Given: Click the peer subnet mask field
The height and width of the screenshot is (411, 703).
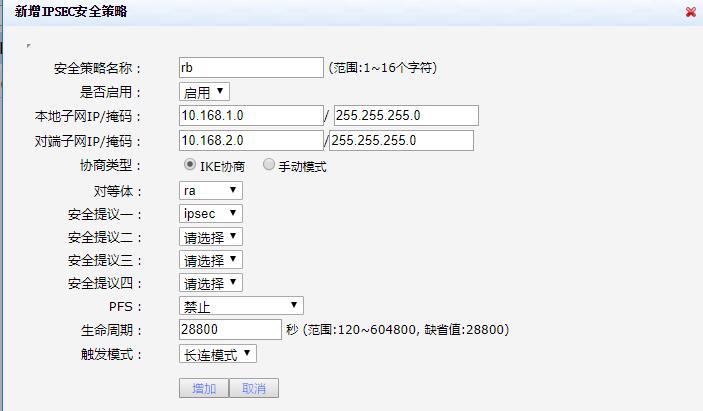Looking at the screenshot, I should click(x=401, y=140).
